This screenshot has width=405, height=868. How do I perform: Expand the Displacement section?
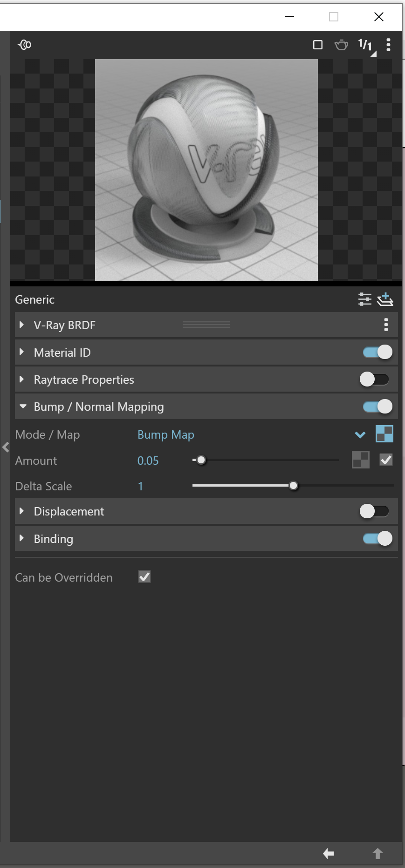(21, 511)
